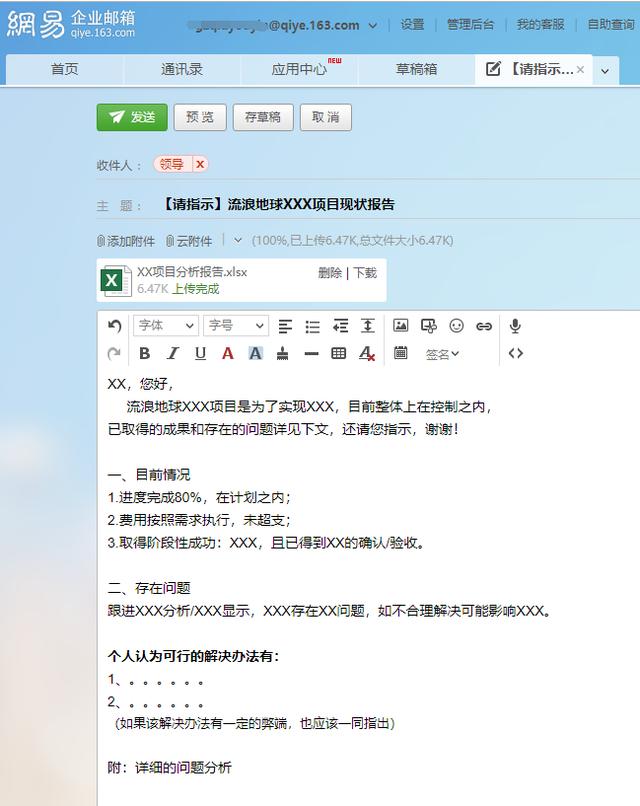Delete the XX项目分析报告.xlsx attachment

coord(330,273)
